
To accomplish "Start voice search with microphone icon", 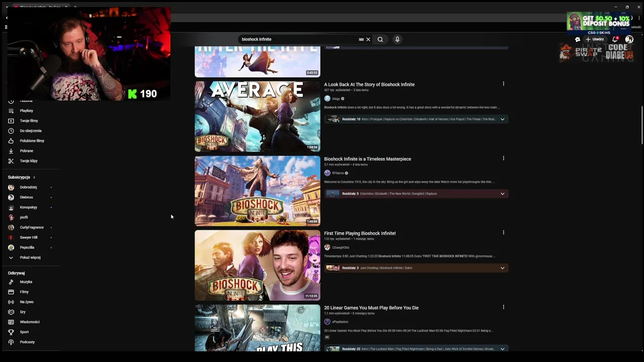I will click(x=397, y=39).
